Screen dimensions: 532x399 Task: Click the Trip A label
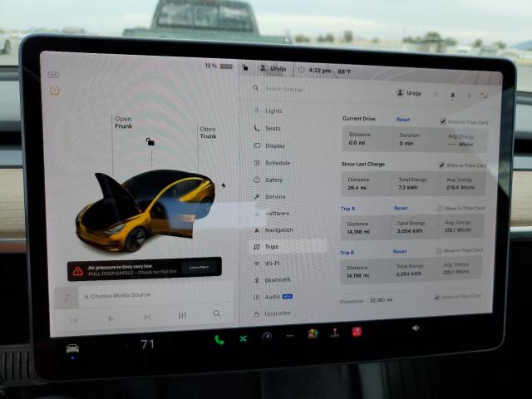tap(347, 209)
